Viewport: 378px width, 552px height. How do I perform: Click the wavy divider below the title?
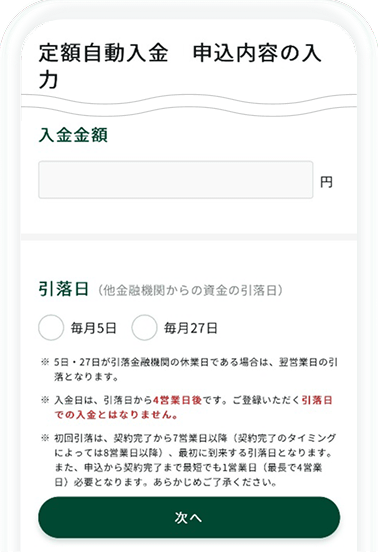(189, 105)
